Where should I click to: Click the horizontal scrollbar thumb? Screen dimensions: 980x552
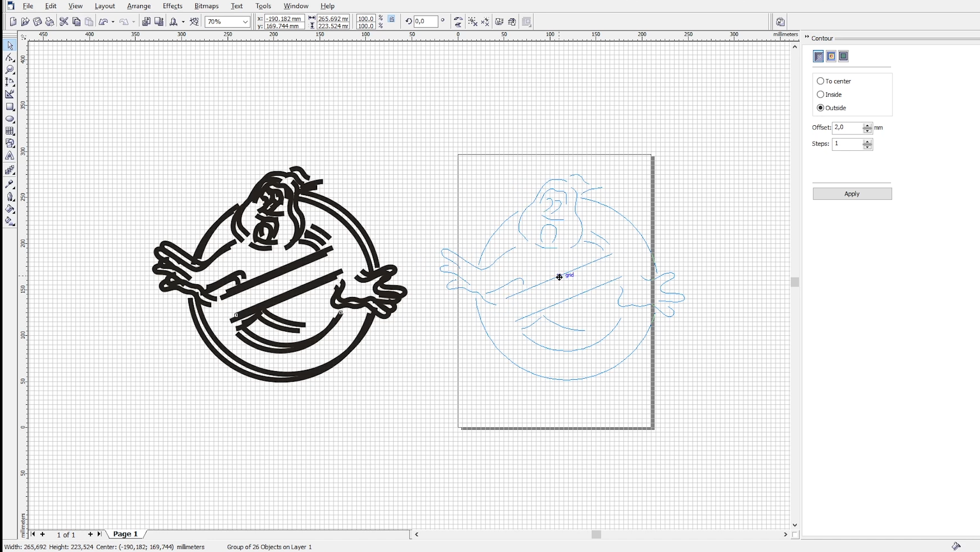596,534
